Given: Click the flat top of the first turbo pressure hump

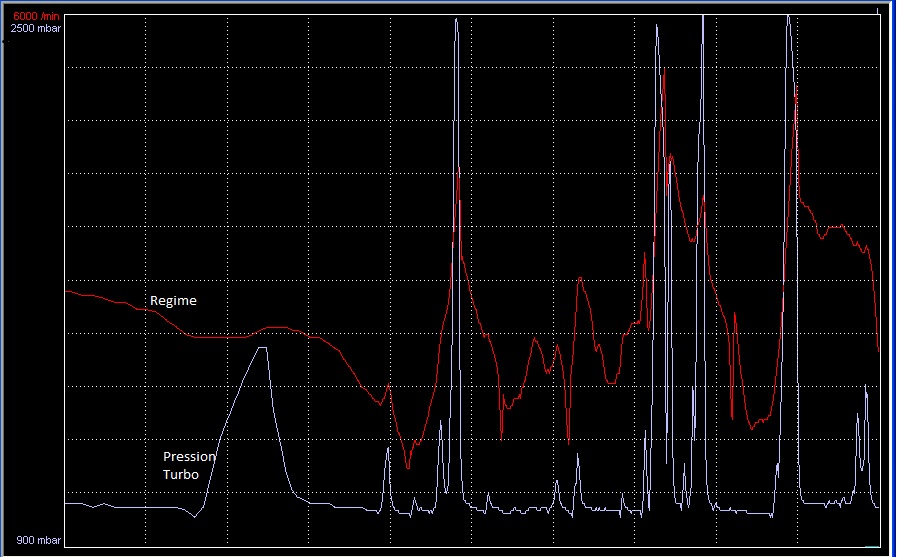Looking at the screenshot, I should [x=262, y=348].
